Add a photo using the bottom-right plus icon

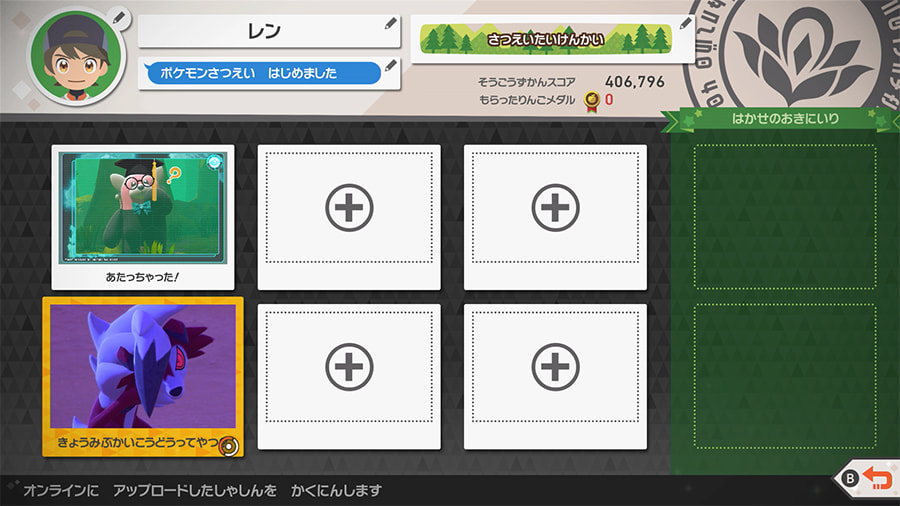pyautogui.click(x=555, y=368)
